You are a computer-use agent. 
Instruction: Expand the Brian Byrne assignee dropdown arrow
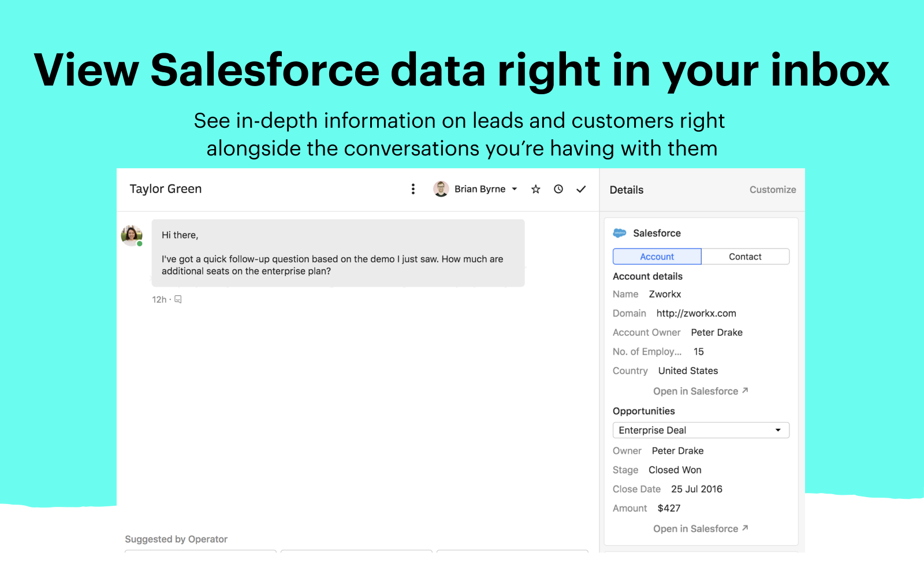click(x=515, y=189)
